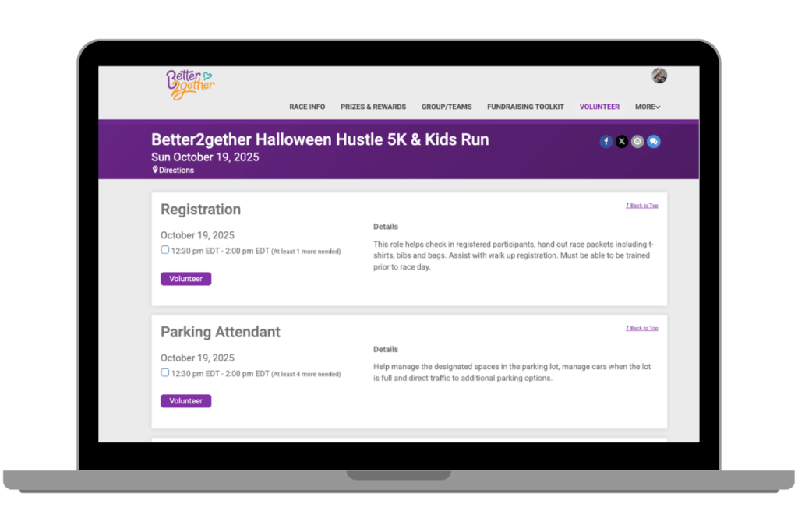Select the Volunteer nav tab
This screenshot has height=532, width=798.
click(x=599, y=107)
